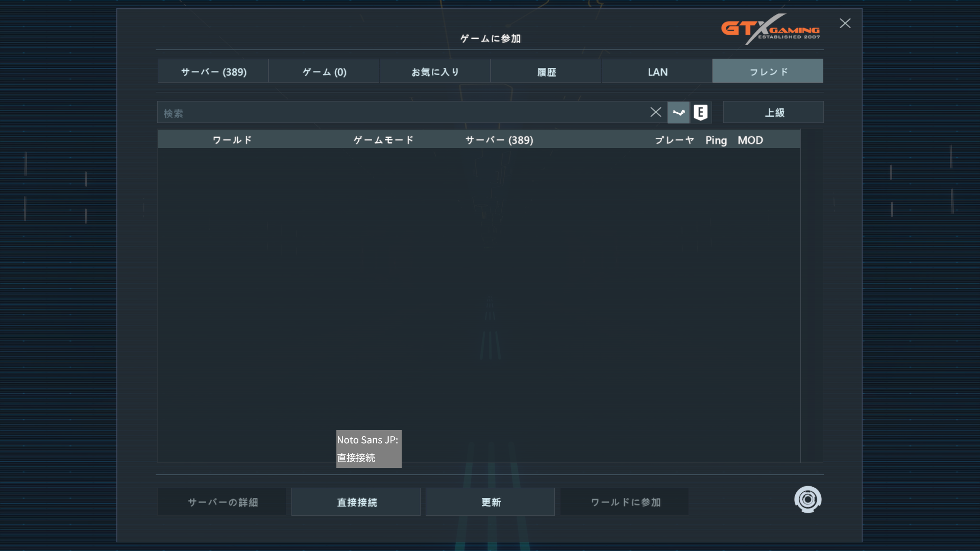Click the circular icon at bottom right
This screenshot has width=980, height=551.
pos(807,499)
